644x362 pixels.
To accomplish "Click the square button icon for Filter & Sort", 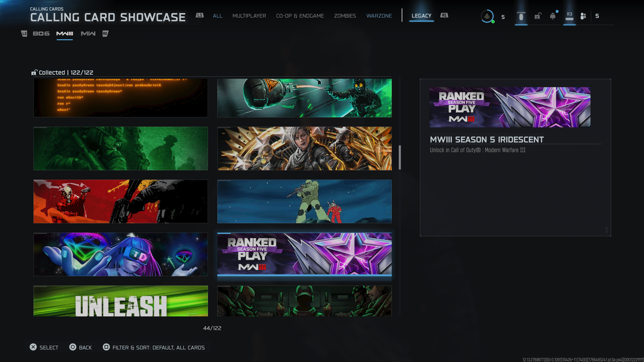I will click(x=106, y=347).
